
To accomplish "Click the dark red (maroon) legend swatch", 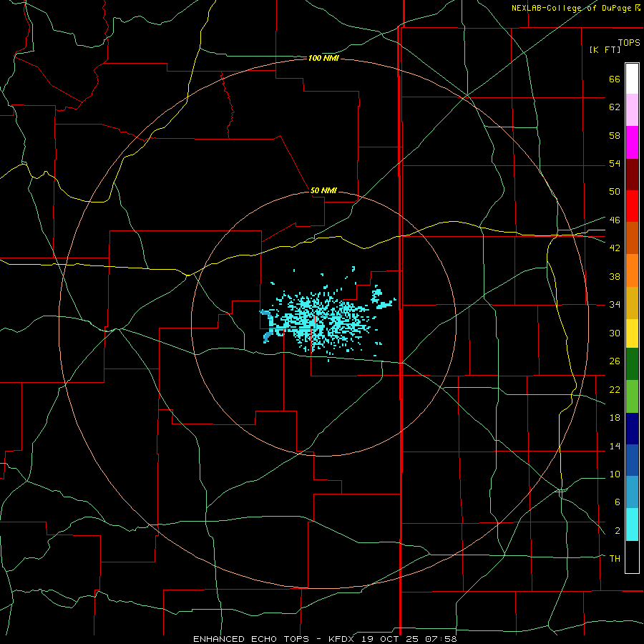I will (x=632, y=175).
